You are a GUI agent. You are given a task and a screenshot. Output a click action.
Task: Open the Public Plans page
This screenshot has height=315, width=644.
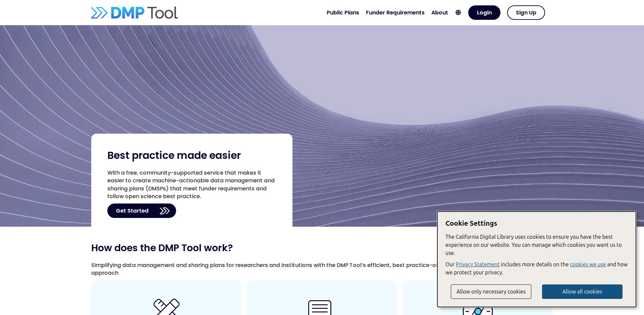pyautogui.click(x=343, y=12)
